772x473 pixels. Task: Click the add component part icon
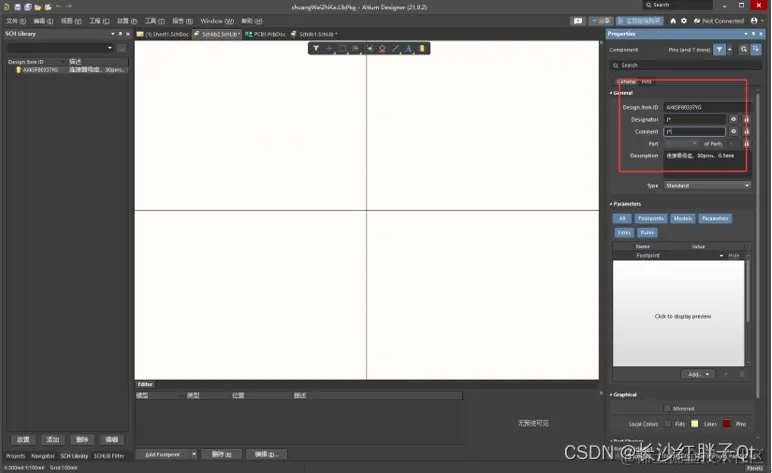pyautogui.click(x=422, y=48)
